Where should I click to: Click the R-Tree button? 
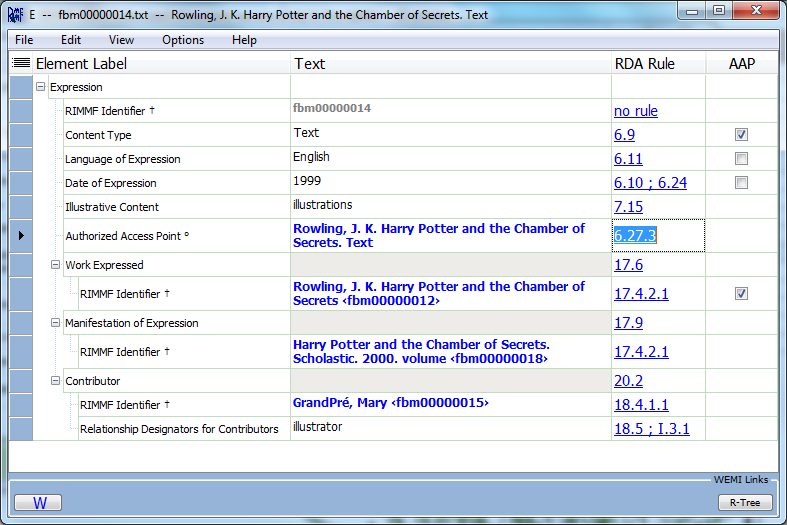point(745,502)
